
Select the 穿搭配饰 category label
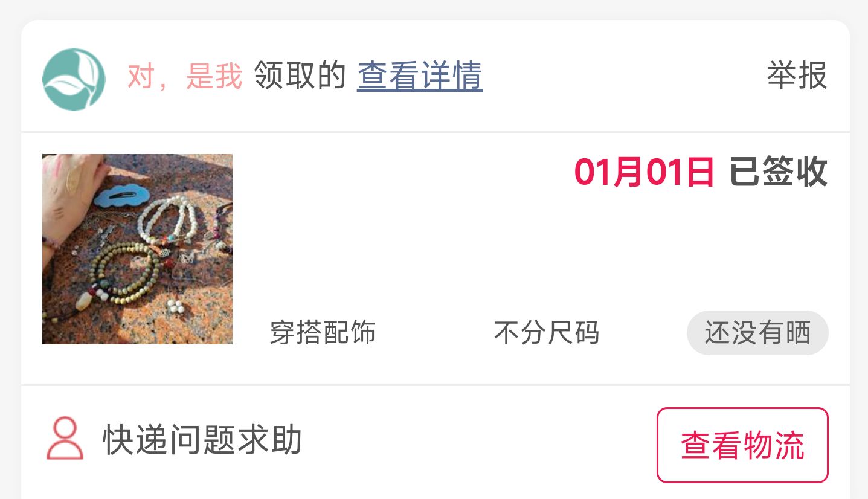tap(323, 332)
